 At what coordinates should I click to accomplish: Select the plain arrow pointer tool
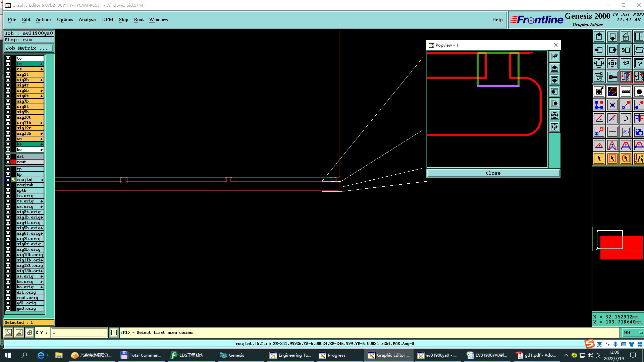(599, 159)
